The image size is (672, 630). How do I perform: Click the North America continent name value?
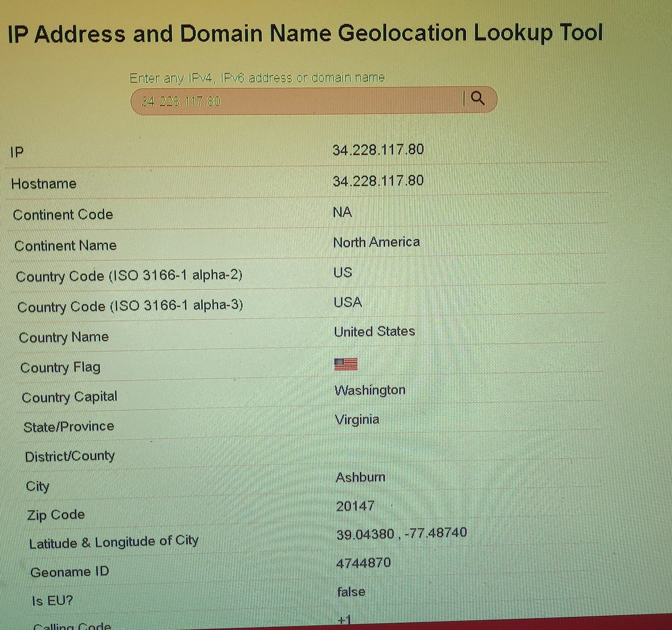[x=376, y=242]
